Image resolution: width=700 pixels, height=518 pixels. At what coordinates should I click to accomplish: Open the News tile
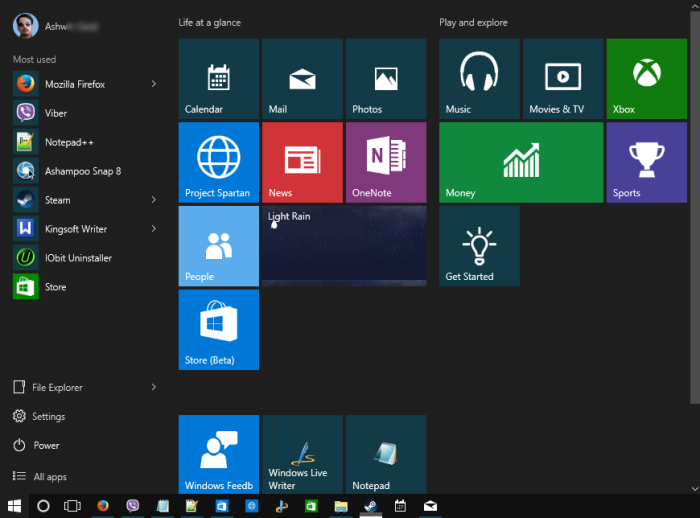coord(302,163)
